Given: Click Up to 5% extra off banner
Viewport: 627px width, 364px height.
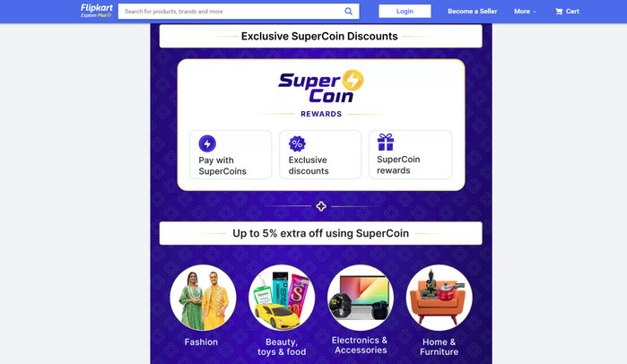Looking at the screenshot, I should pos(320,233).
